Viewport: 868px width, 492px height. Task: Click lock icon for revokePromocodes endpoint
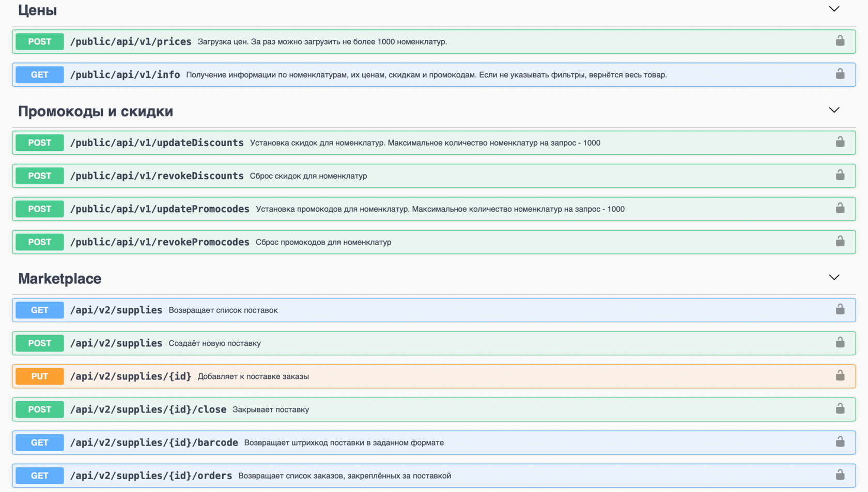(x=840, y=241)
